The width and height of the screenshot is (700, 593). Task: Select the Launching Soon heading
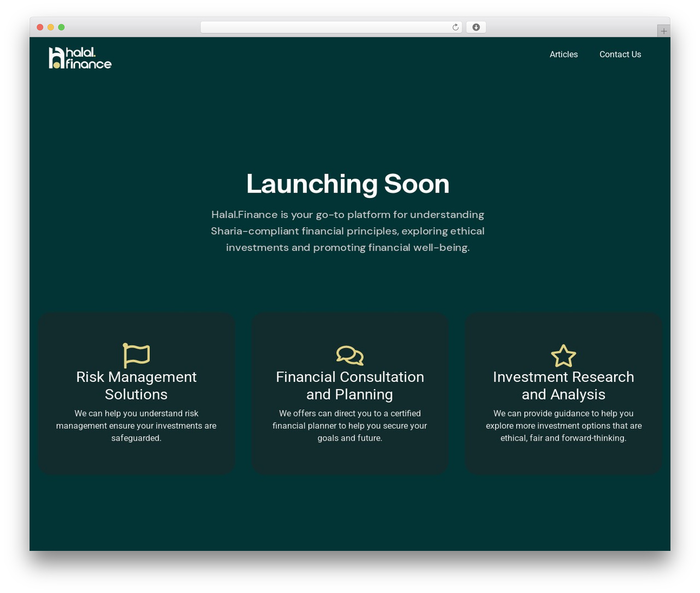[x=348, y=184]
